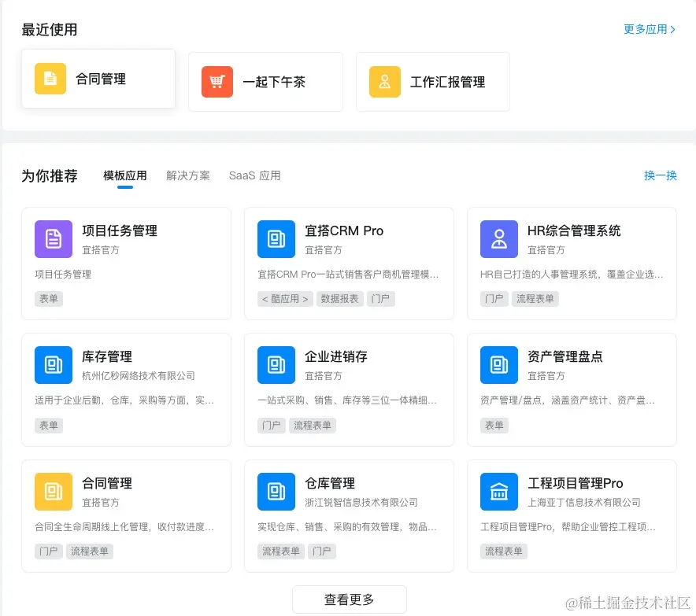
Task: Open the 库存管理 template title
Action: pos(107,356)
